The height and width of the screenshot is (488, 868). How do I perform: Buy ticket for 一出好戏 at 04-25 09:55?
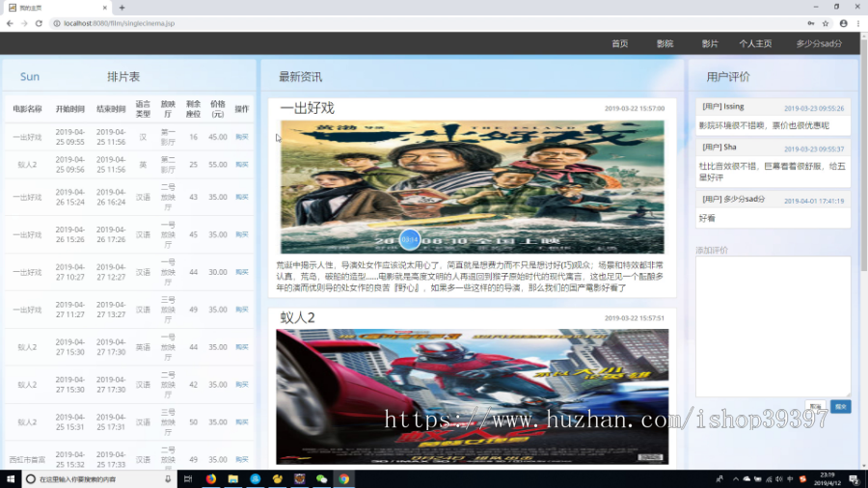click(242, 137)
